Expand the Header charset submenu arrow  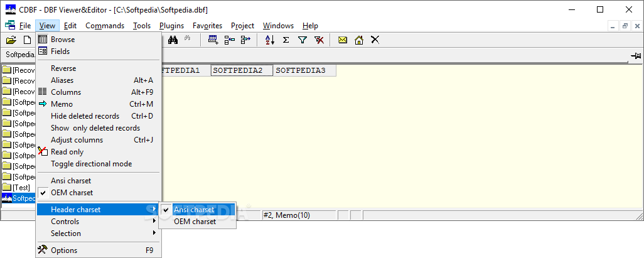pyautogui.click(x=154, y=209)
